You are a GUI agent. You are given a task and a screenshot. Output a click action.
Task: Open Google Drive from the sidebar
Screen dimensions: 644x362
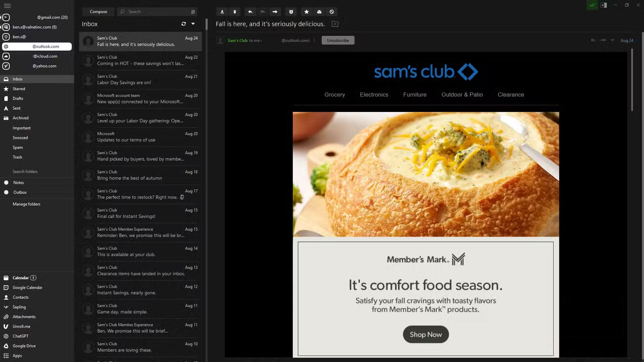24,346
